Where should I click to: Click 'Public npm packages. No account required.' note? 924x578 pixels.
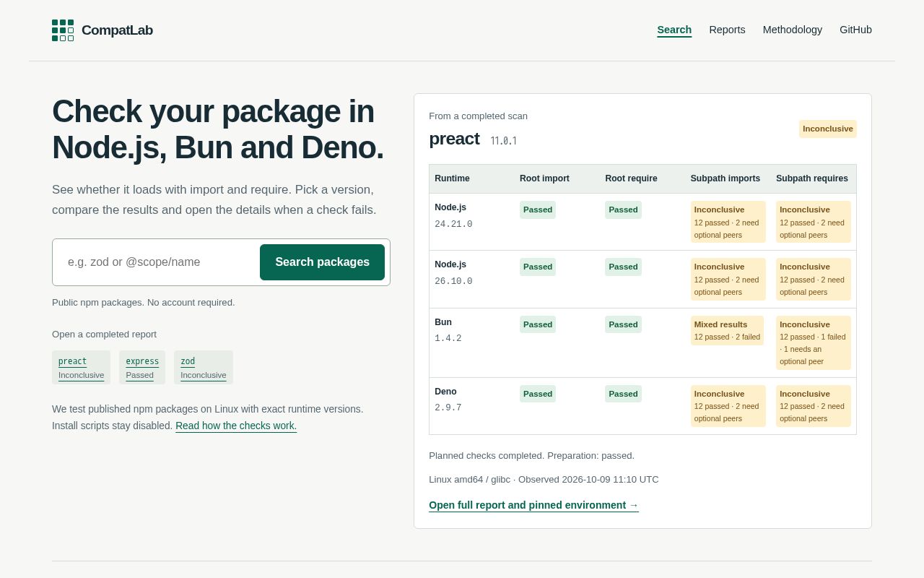click(x=143, y=303)
